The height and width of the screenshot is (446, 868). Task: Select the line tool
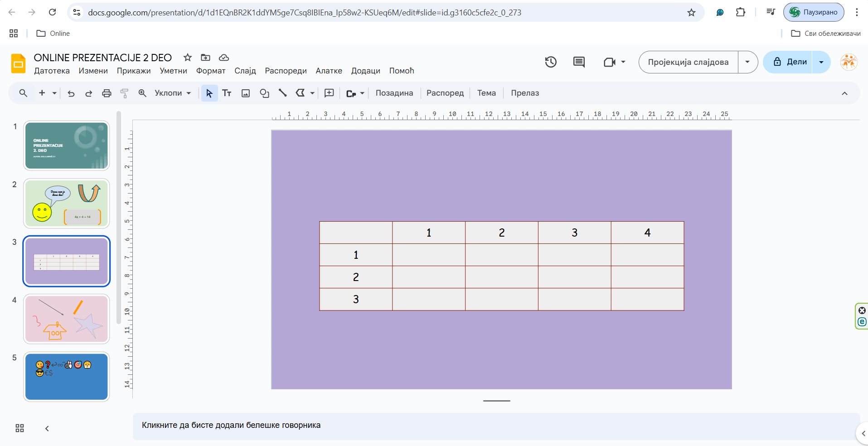(x=282, y=93)
